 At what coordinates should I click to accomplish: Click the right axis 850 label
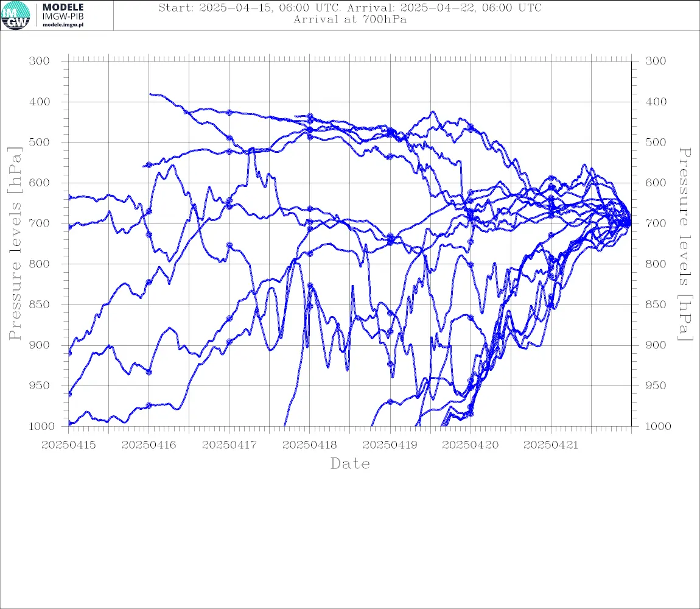(656, 304)
